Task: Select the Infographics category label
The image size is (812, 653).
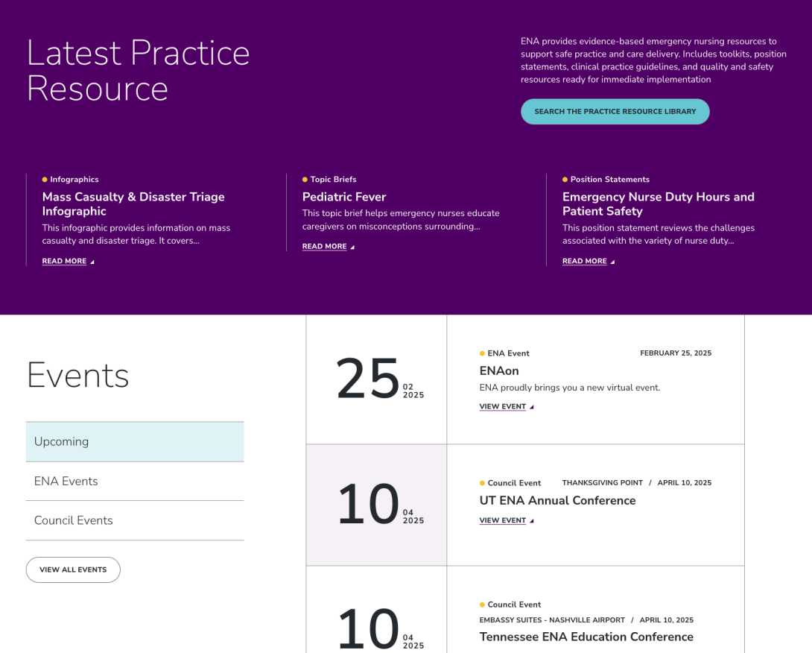Action: (x=74, y=180)
